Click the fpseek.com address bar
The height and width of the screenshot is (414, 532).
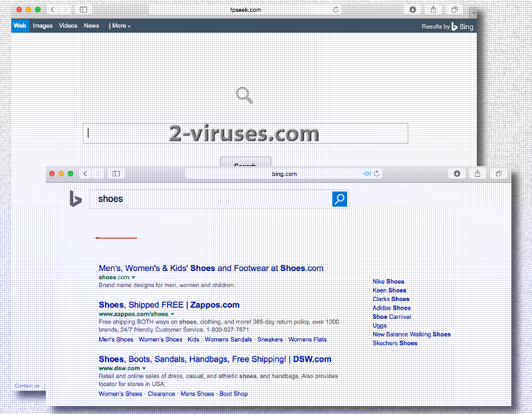pos(245,10)
